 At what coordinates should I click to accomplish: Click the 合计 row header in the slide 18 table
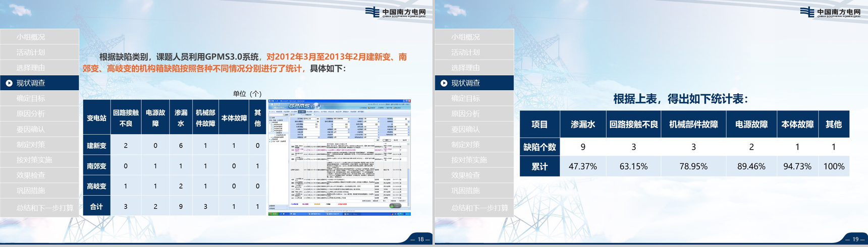pos(96,207)
